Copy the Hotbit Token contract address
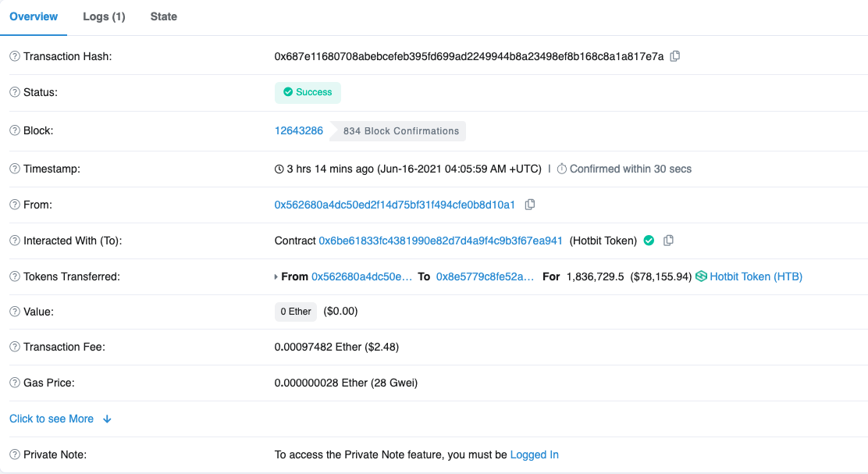This screenshot has height=474, width=868. pos(668,241)
